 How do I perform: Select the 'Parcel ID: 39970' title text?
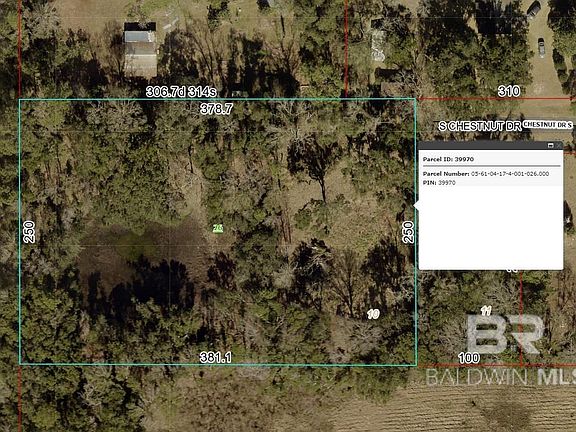click(448, 159)
